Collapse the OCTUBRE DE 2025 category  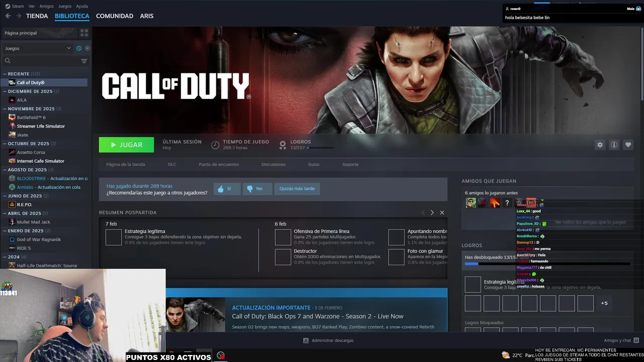5,144
